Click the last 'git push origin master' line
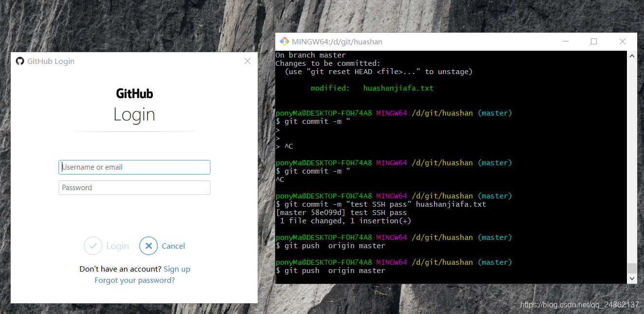 [x=330, y=271]
